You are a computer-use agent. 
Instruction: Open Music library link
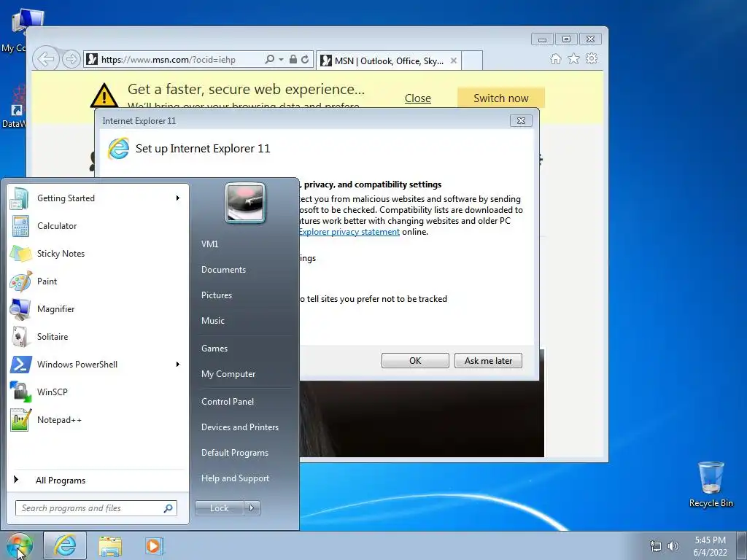tap(212, 321)
